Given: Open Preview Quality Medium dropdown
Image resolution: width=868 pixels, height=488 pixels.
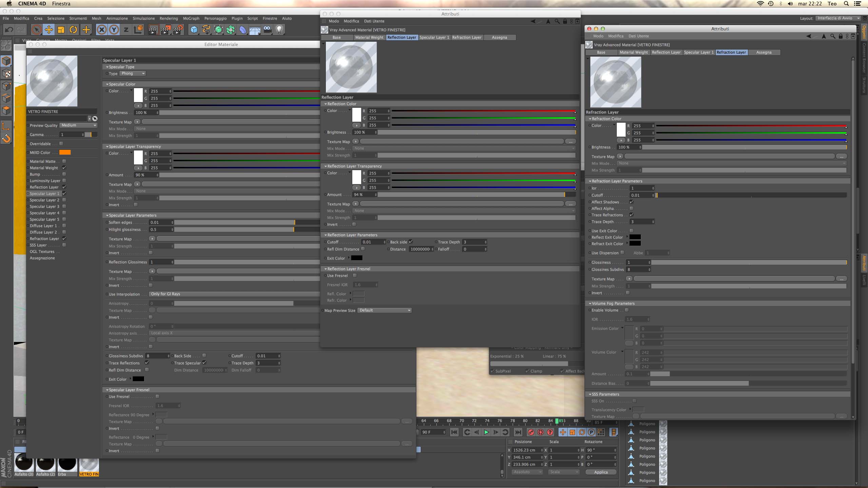Looking at the screenshot, I should coord(78,125).
